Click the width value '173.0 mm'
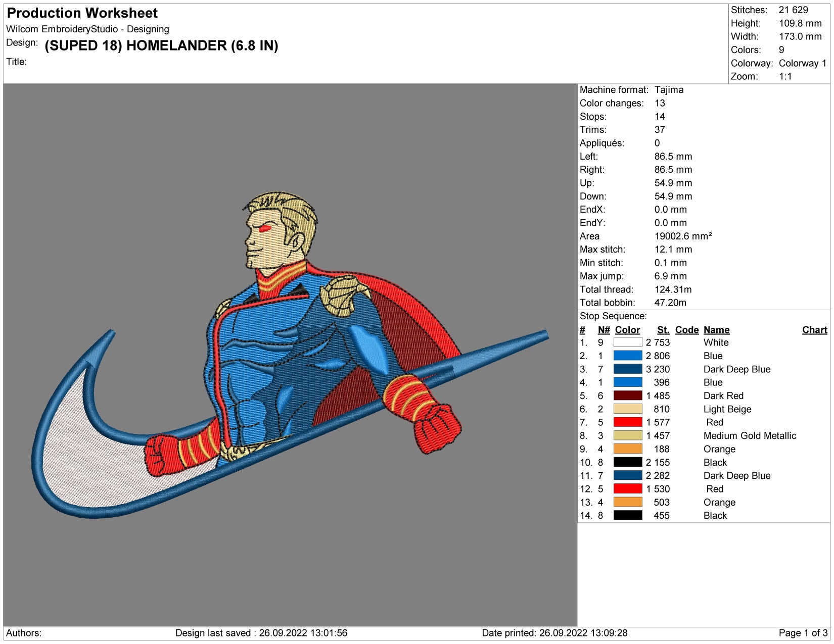The height and width of the screenshot is (644, 834). 800,36
